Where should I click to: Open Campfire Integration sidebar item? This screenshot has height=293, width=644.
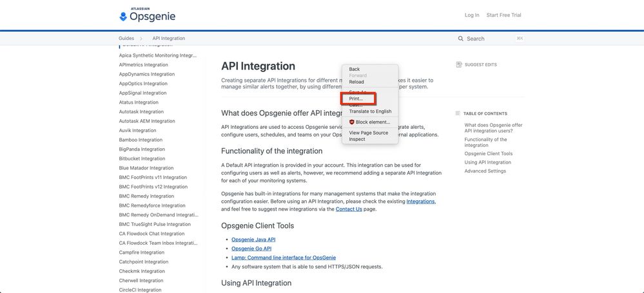pyautogui.click(x=142, y=252)
